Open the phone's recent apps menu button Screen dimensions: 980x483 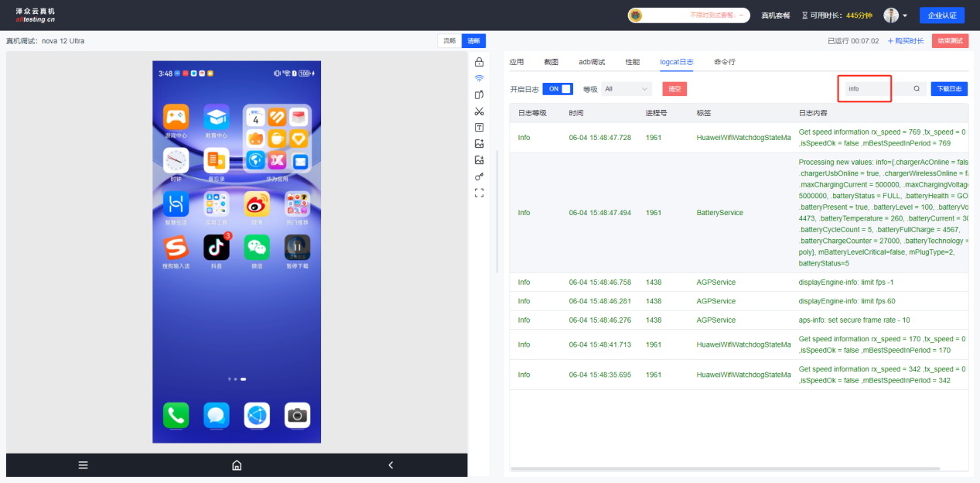click(x=83, y=465)
